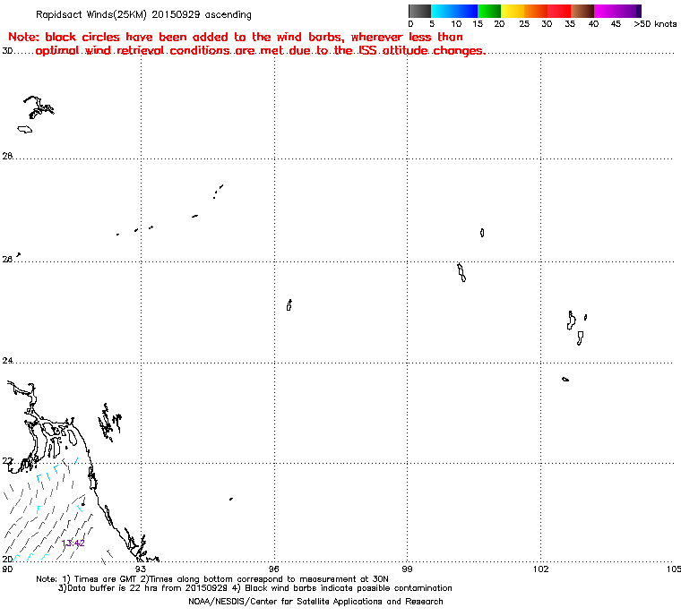681x616 pixels.
Task: Click the yellow 20-25 knots color band
Action: tap(513, 11)
